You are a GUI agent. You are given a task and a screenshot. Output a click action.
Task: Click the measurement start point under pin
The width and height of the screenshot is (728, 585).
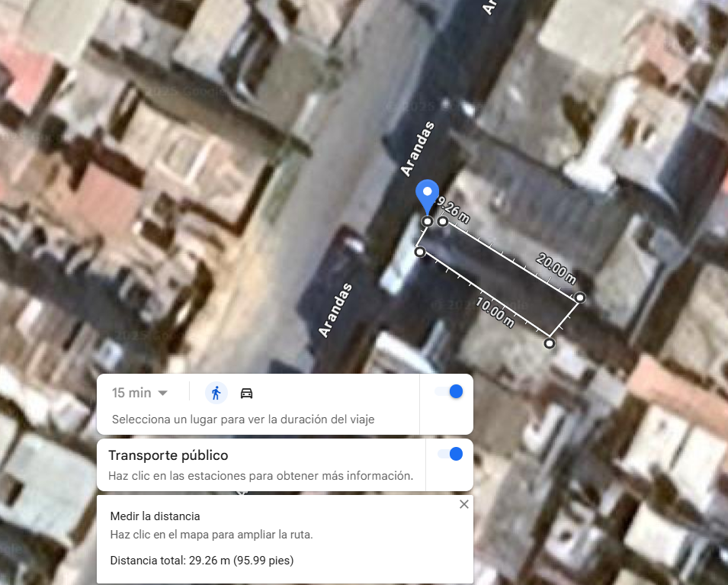click(428, 221)
